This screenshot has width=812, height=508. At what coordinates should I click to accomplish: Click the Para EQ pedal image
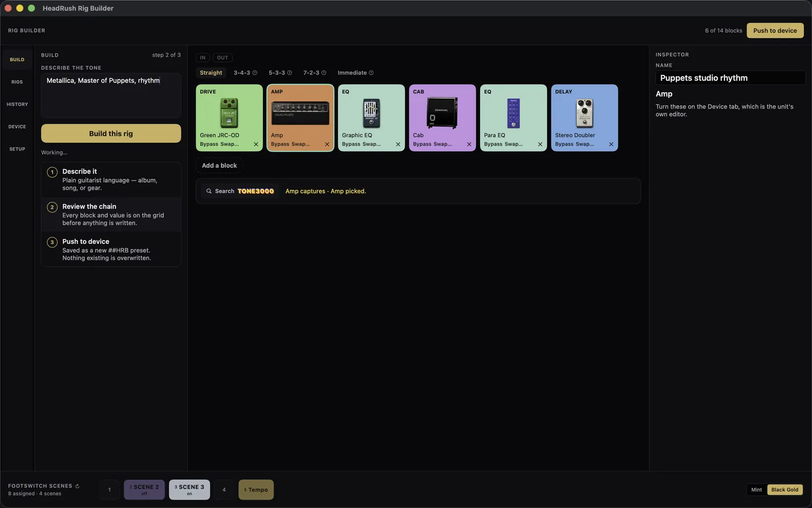[513, 113]
